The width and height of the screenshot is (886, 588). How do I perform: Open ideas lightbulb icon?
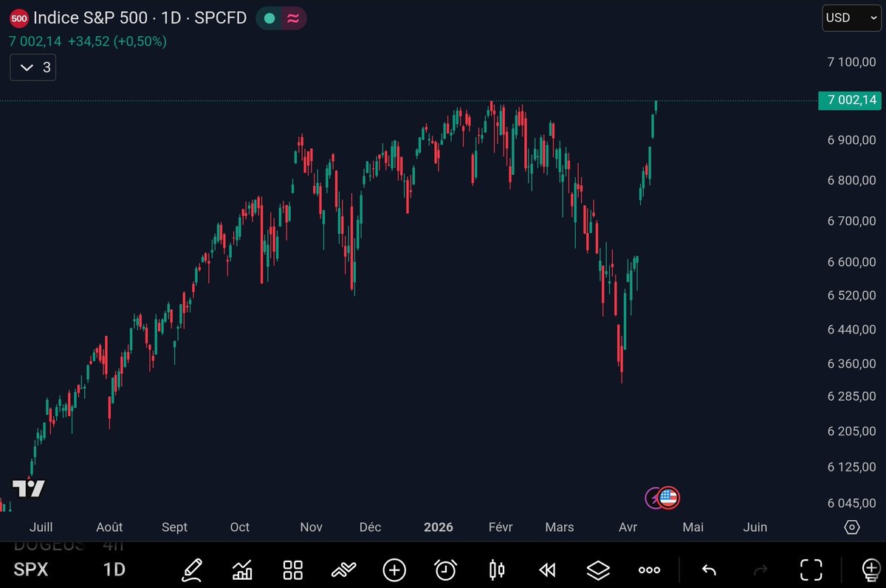870,570
